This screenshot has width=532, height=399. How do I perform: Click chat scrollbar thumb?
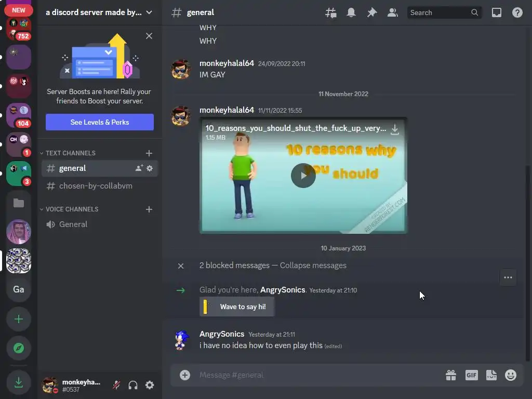coord(528,263)
